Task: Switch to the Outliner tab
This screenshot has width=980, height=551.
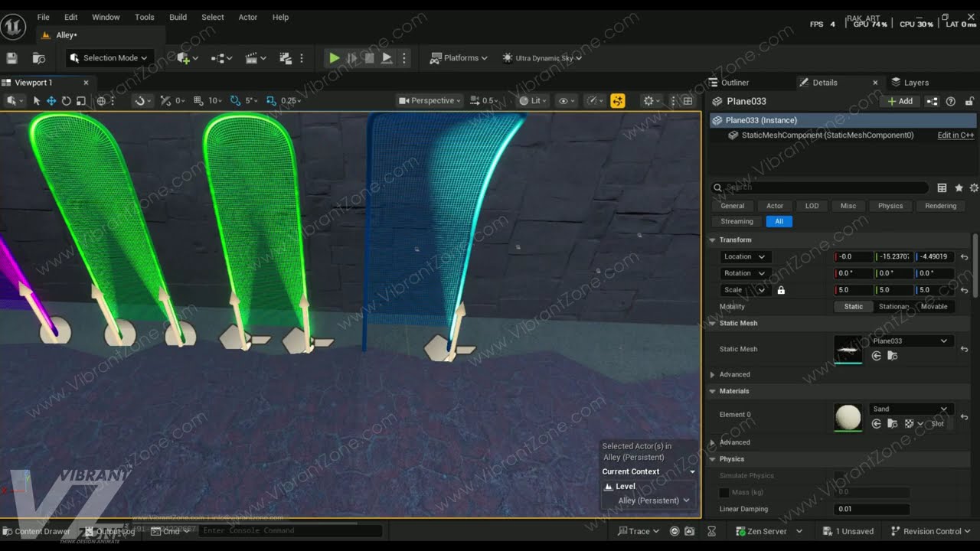Action: [735, 83]
